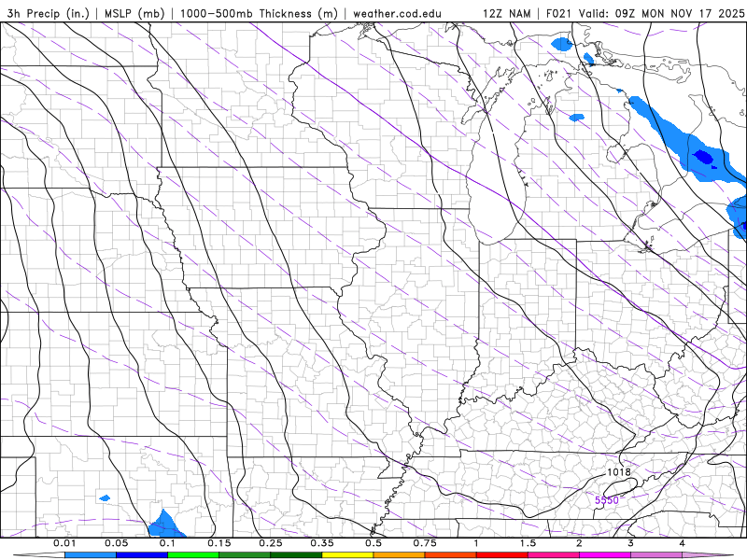Viewport: 747px width, 560px height.
Task: Click the dark blue precipitation core over Ontario
Action: pos(703,156)
